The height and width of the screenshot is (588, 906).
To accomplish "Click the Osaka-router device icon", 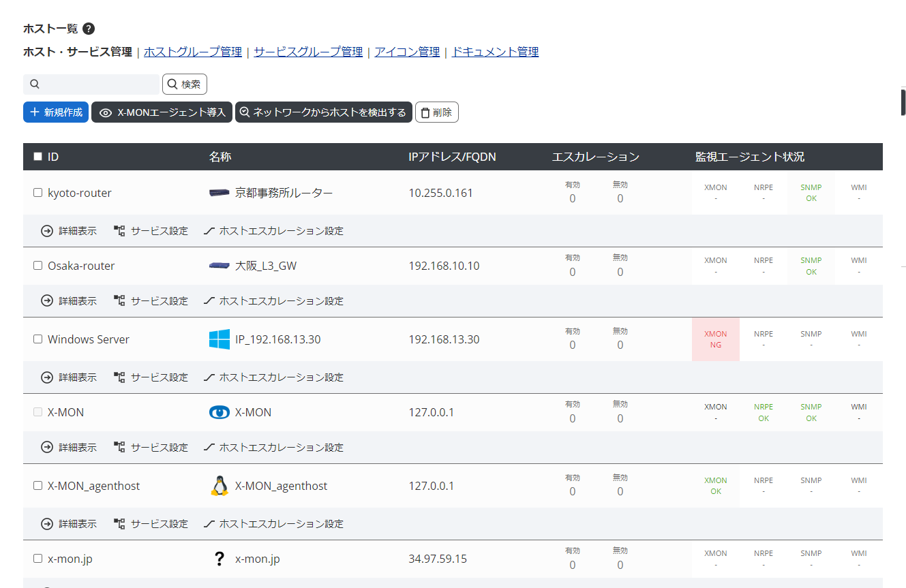I will (220, 266).
